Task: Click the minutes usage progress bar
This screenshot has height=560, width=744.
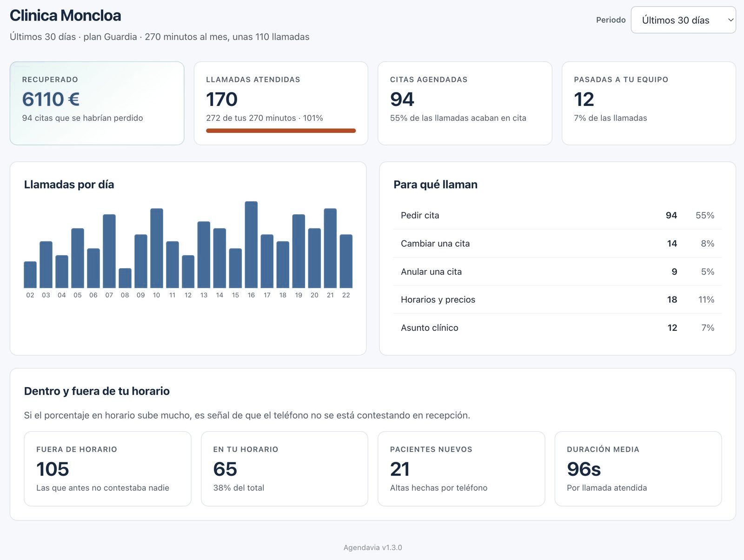Action: tap(281, 131)
